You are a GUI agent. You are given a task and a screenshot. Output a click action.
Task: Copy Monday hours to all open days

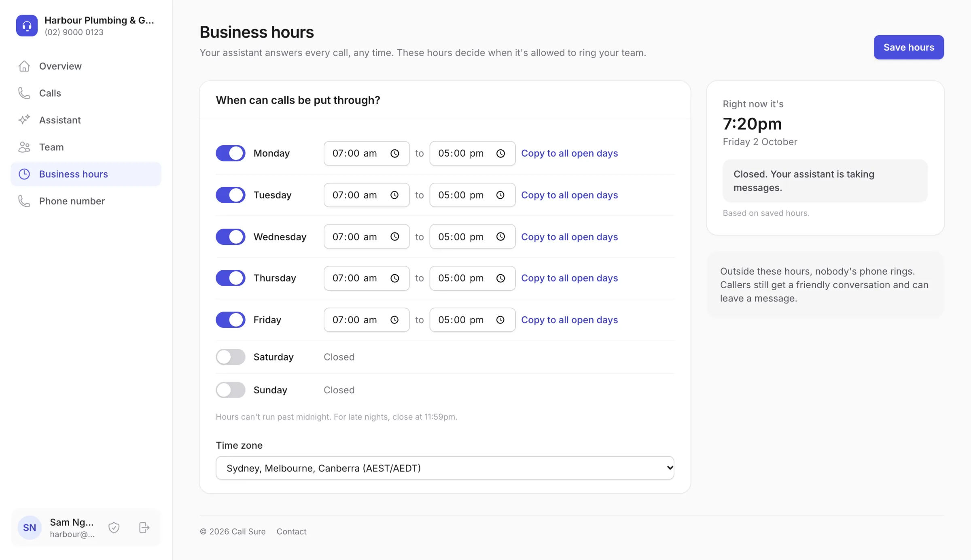coord(569,153)
